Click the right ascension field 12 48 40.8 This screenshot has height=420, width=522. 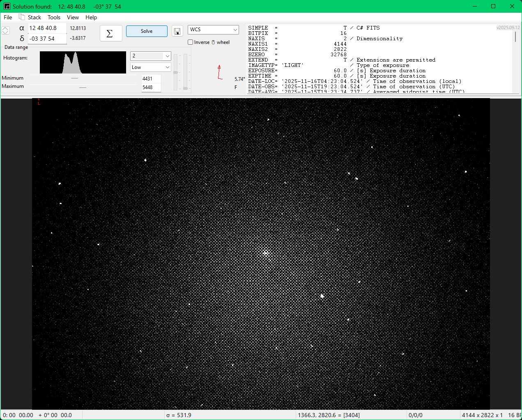coord(46,28)
